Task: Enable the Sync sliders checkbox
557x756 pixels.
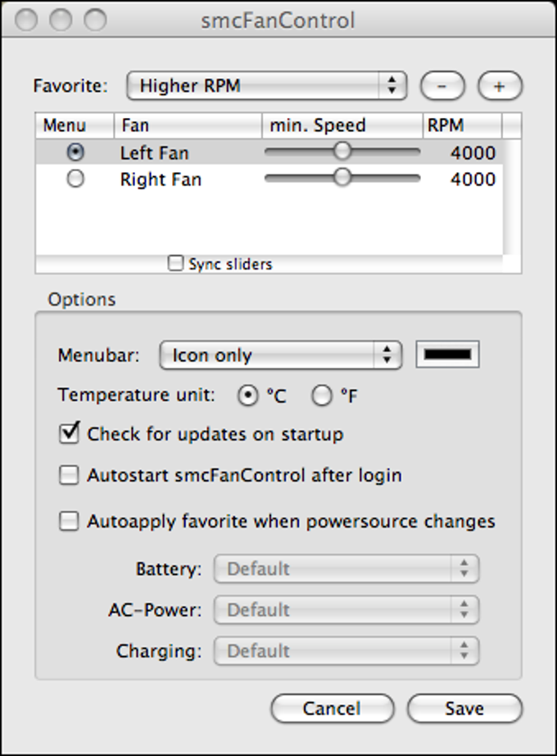Action: point(175,263)
